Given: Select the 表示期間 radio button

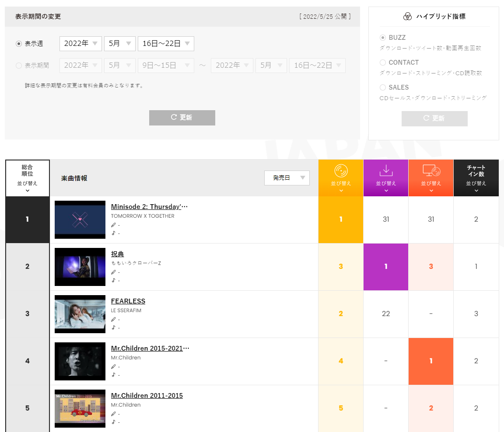Looking at the screenshot, I should [19, 66].
